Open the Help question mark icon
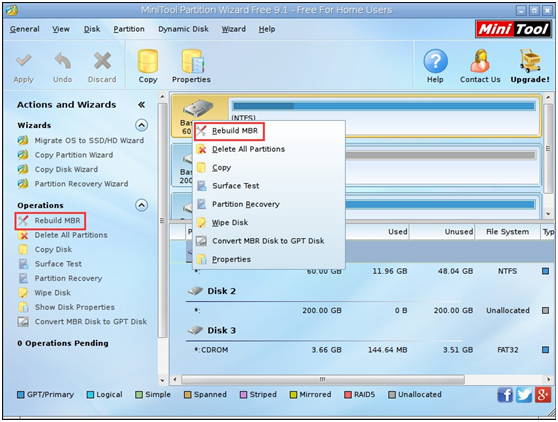 pos(435,61)
